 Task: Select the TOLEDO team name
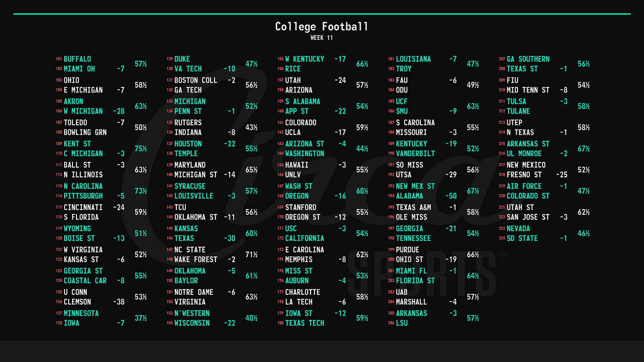pos(76,122)
